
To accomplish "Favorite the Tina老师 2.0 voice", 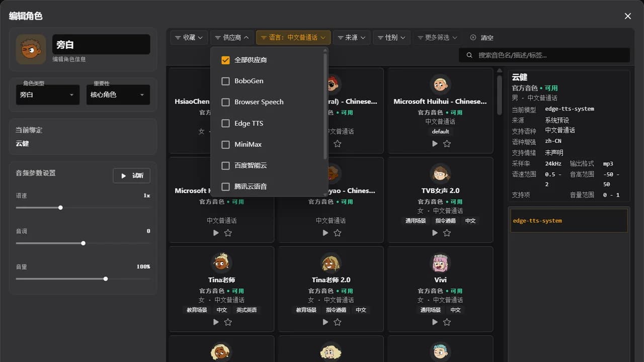I will pos(337,322).
